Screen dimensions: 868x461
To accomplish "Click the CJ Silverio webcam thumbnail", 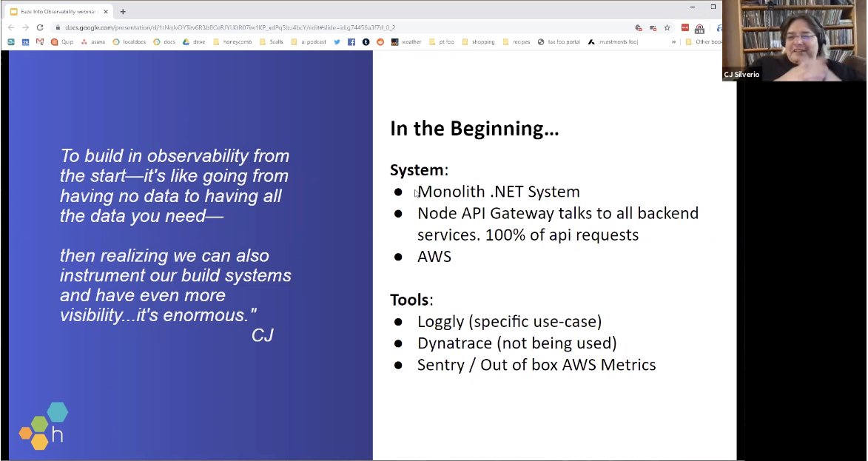I will (795, 41).
